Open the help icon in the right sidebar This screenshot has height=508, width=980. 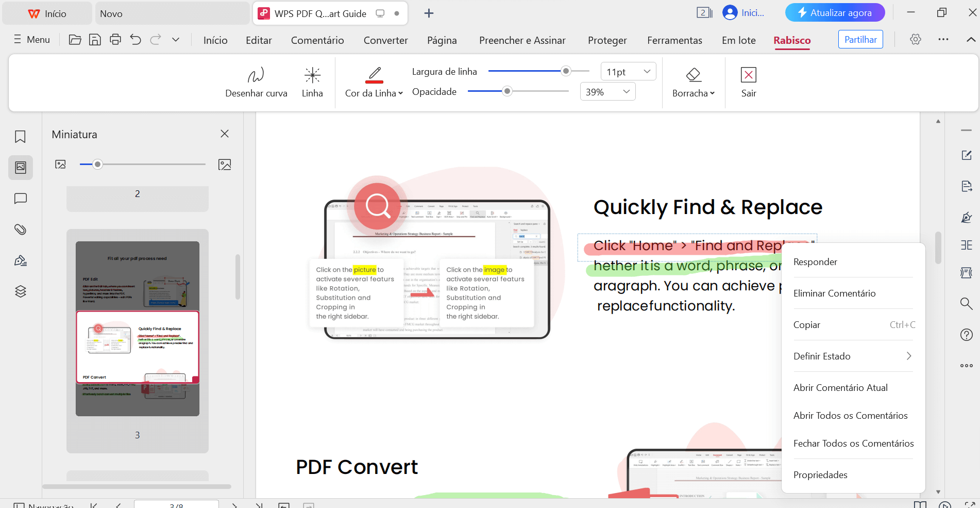967,335
